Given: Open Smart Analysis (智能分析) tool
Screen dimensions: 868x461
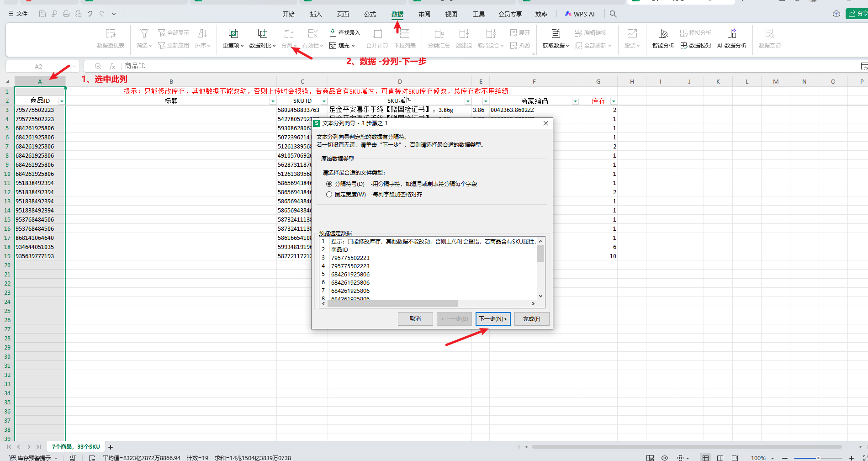Looking at the screenshot, I should click(x=663, y=34).
